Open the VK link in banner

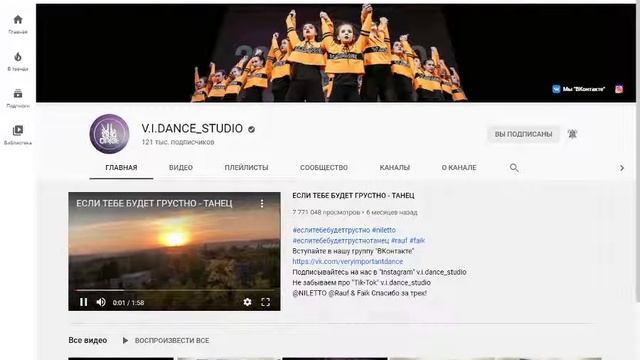[578, 89]
